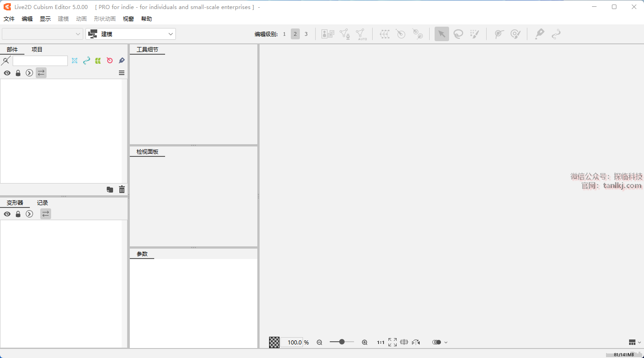Toggle the lock icon in deformer panel
This screenshot has height=358, width=644.
18,214
